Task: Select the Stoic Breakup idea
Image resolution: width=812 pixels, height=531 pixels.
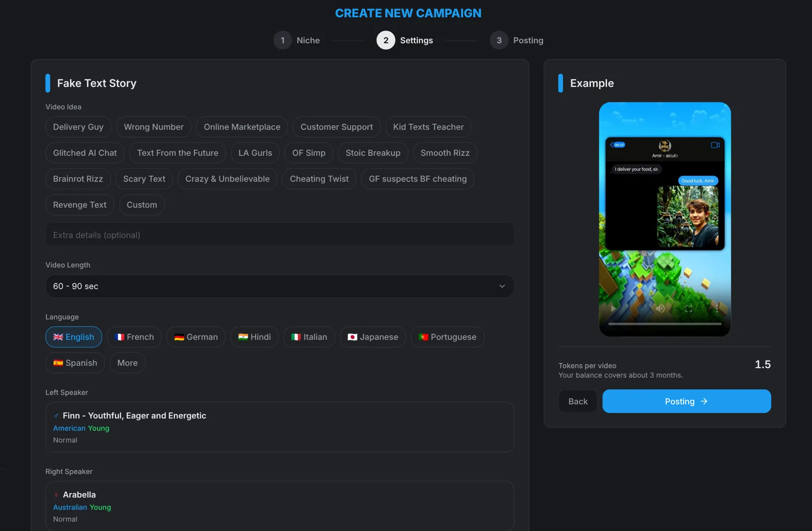Action: click(373, 153)
